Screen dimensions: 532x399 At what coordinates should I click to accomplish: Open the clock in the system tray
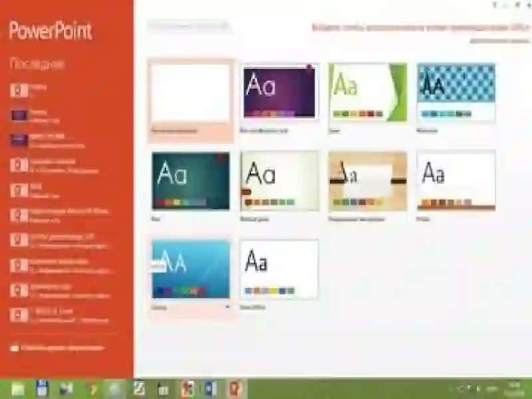click(x=515, y=389)
